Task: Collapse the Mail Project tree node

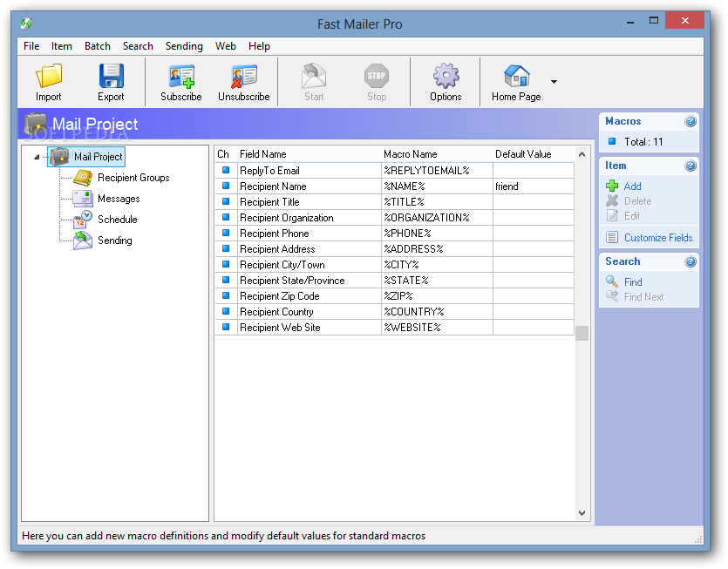Action: (x=37, y=157)
